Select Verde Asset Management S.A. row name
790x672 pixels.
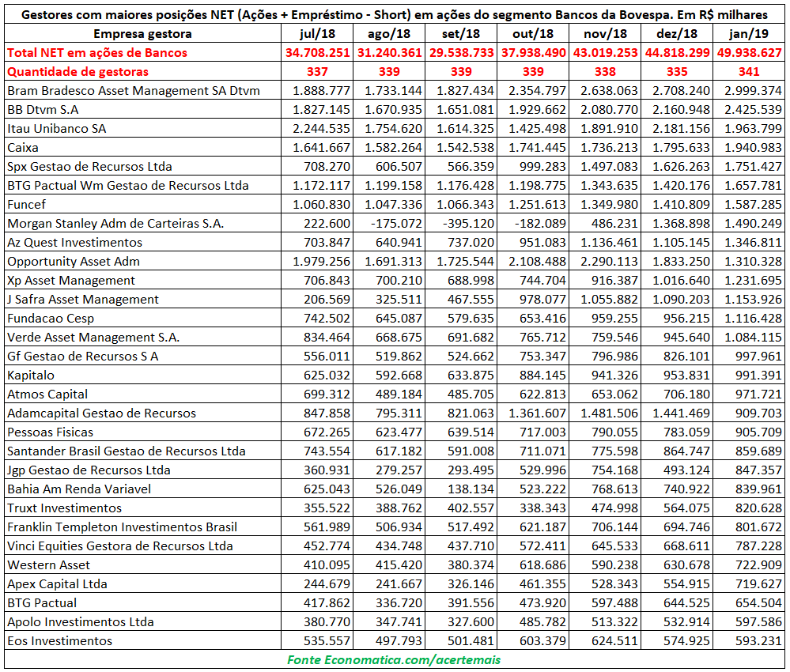(93, 338)
